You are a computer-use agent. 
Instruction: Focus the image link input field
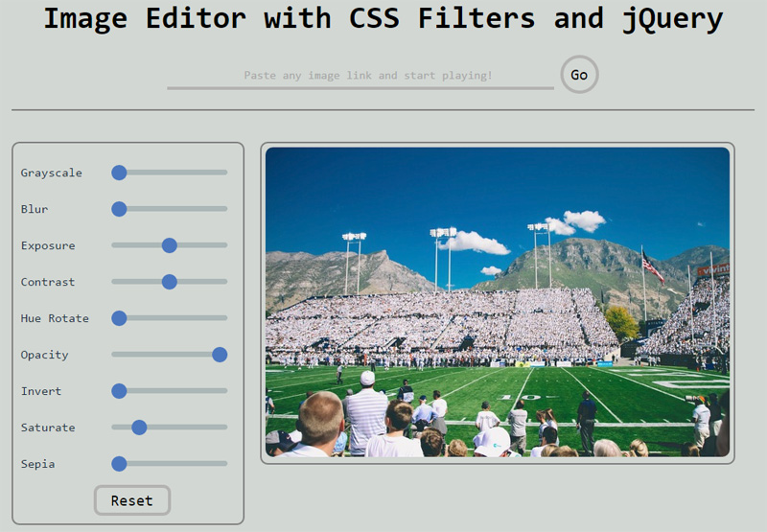pos(360,76)
